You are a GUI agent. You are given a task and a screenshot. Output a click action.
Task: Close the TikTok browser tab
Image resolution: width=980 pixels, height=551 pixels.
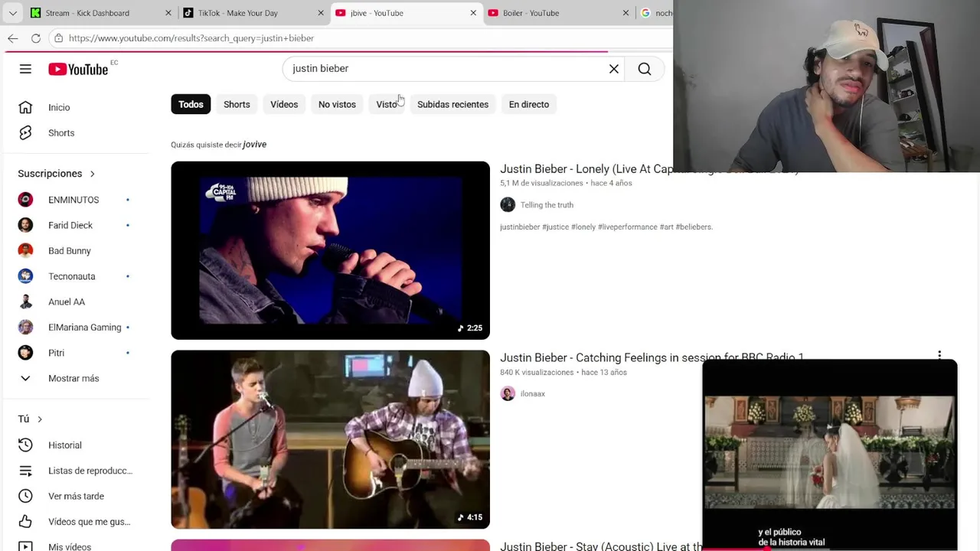[x=321, y=13]
